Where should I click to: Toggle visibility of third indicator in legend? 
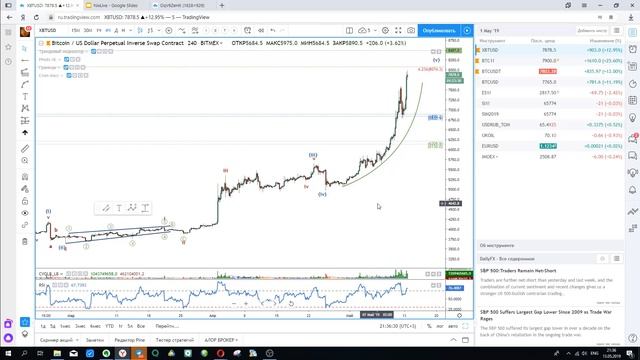(x=66, y=67)
